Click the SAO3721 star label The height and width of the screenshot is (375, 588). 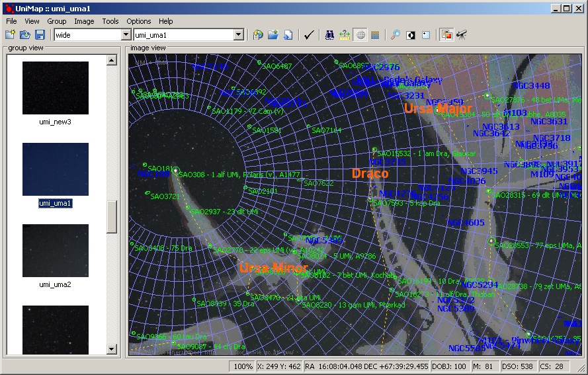click(165, 196)
